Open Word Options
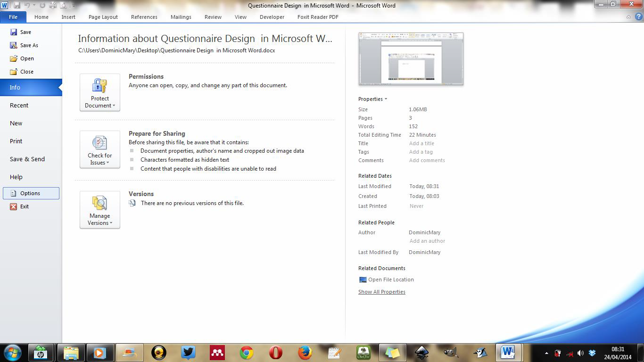Screen dimensions: 644x362 (x=31, y=193)
